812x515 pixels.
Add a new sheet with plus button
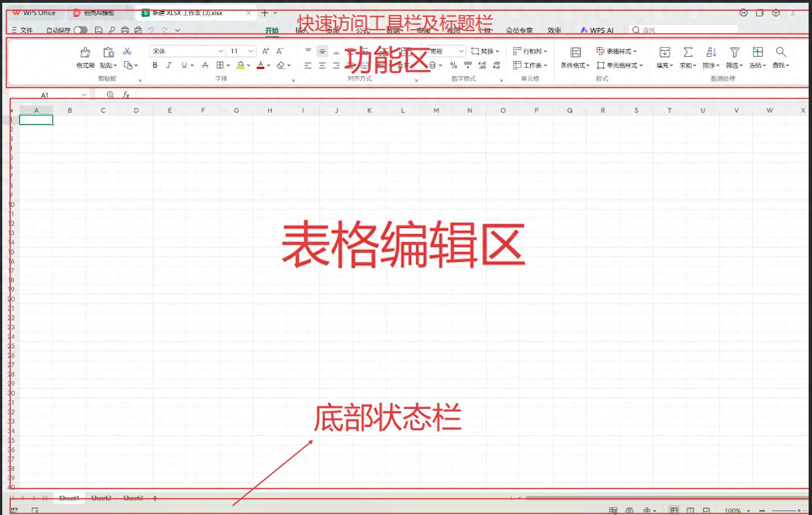click(x=155, y=498)
